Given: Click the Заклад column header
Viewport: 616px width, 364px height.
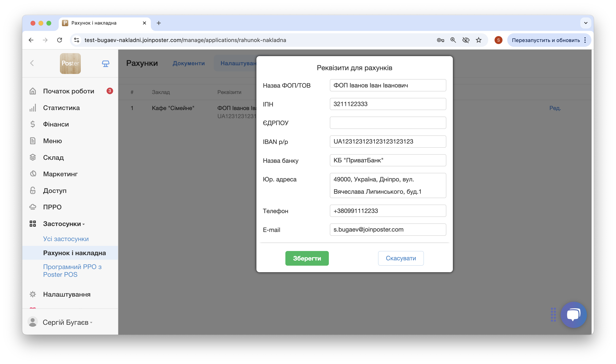Looking at the screenshot, I should (x=161, y=92).
